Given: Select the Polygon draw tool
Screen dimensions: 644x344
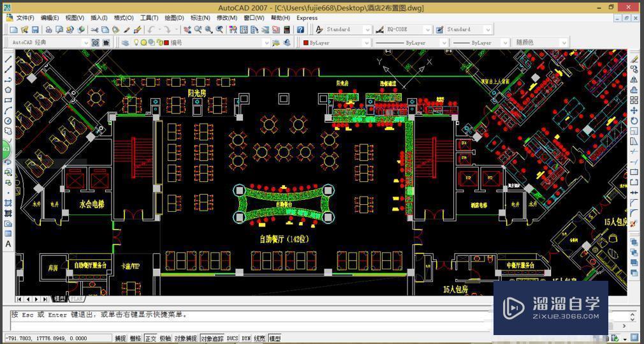Looking at the screenshot, I should tap(8, 90).
